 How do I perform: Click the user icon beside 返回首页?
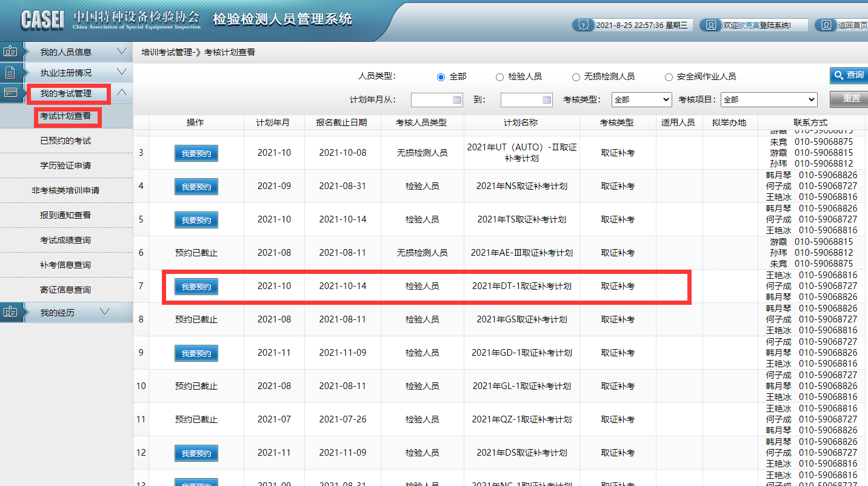(826, 25)
